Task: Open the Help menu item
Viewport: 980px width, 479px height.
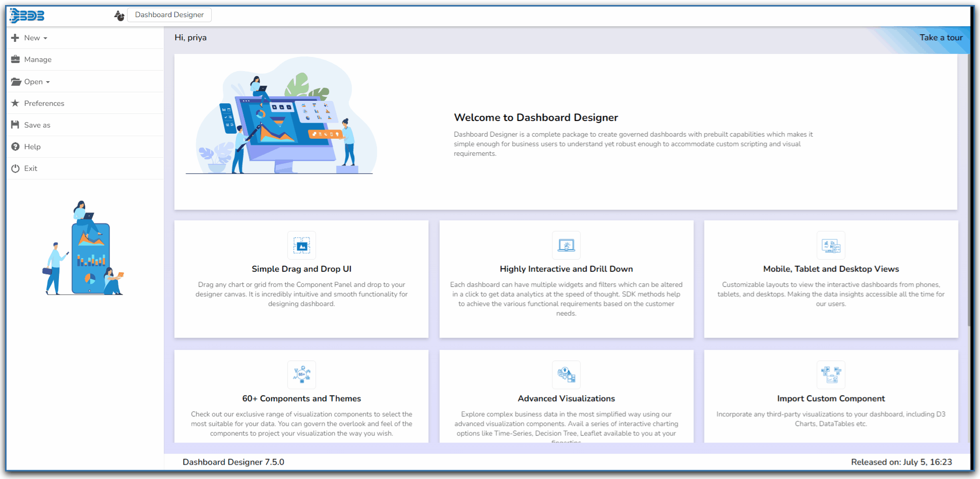Action: (32, 147)
